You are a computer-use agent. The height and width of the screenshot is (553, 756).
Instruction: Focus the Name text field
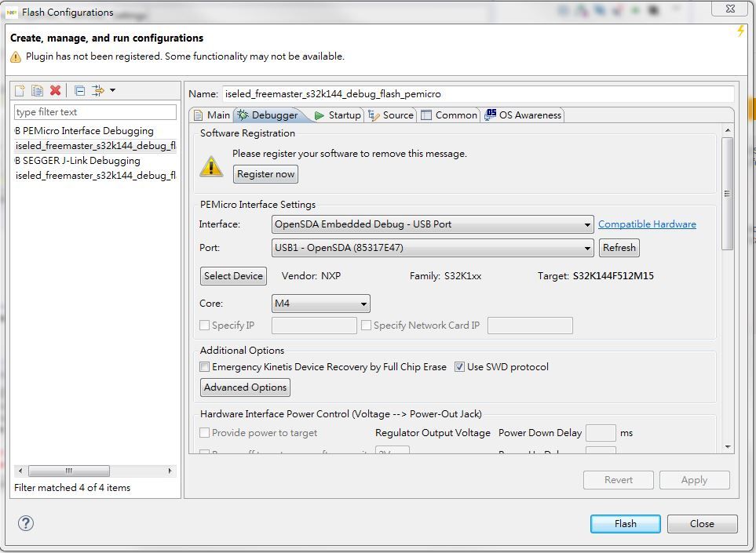[478, 94]
